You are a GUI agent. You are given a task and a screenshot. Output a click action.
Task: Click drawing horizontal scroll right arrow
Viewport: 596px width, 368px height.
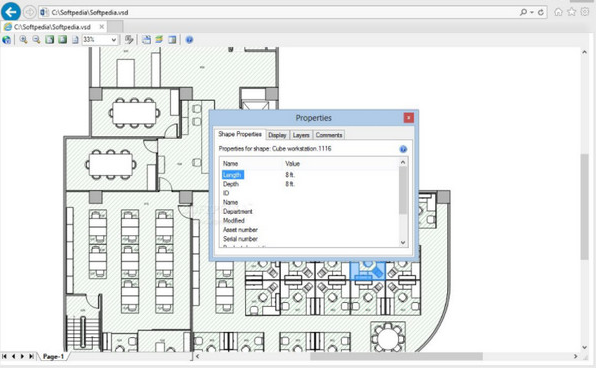pyautogui.click(x=575, y=356)
